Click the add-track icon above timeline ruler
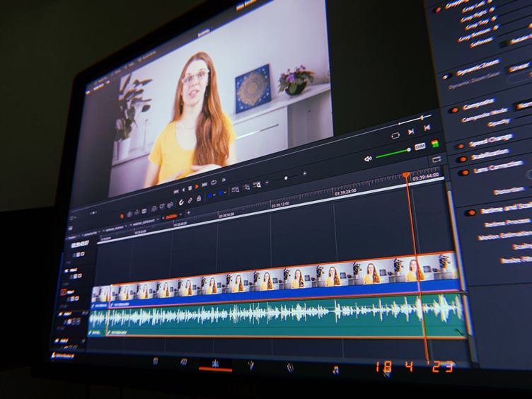This screenshot has height=399, width=532. click(436, 159)
